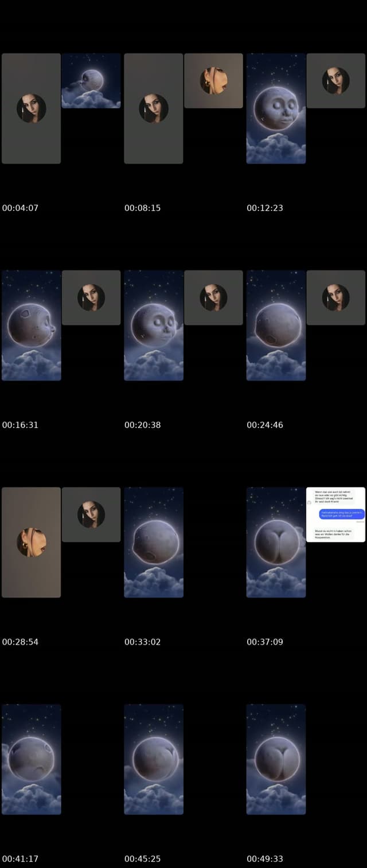Click the zoomed earring avatar in the 00:08:15 frame
The image size is (367, 868).
[x=213, y=81]
